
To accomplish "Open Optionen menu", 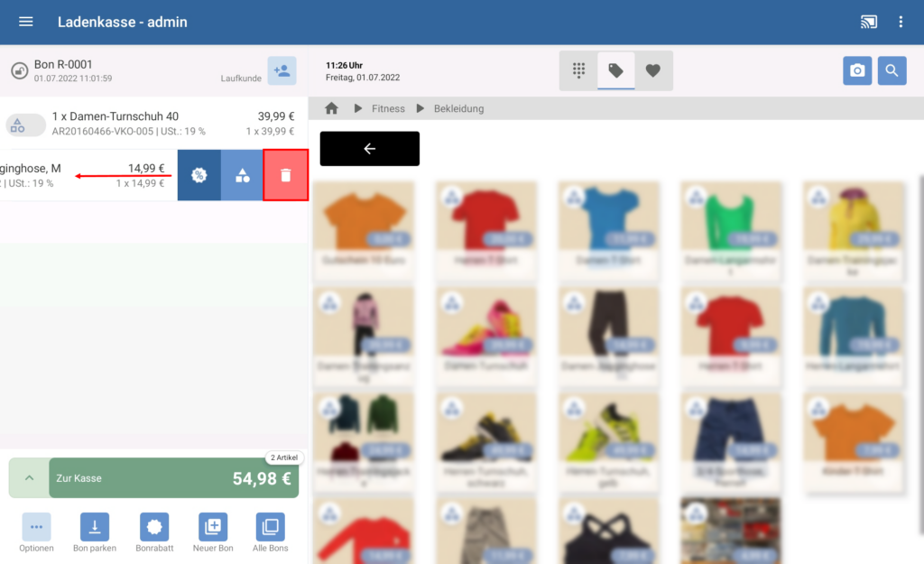I will click(x=36, y=532).
